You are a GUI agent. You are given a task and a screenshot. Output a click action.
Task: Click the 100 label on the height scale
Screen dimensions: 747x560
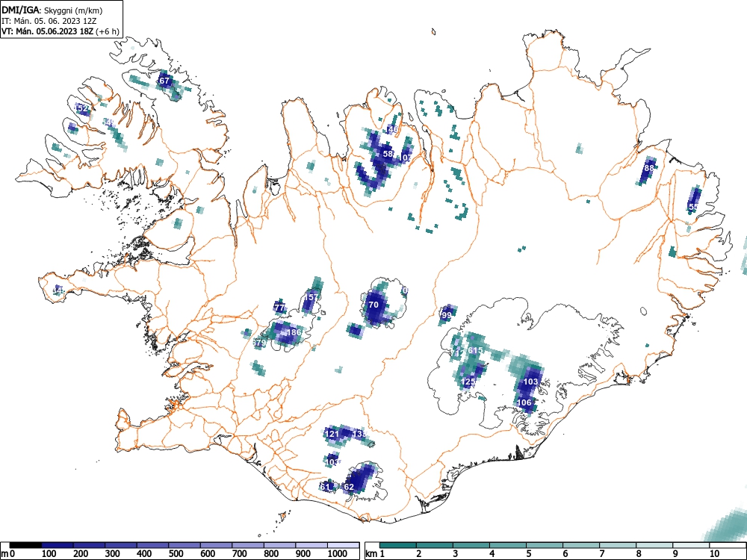(49, 554)
